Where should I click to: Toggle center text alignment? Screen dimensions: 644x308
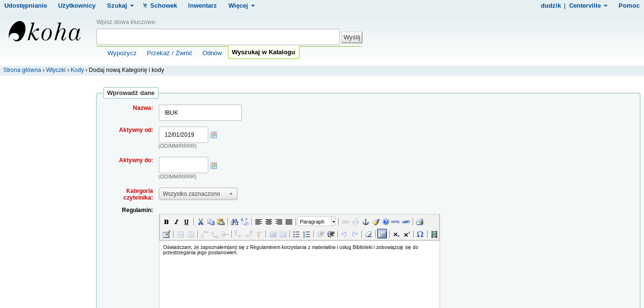point(269,222)
